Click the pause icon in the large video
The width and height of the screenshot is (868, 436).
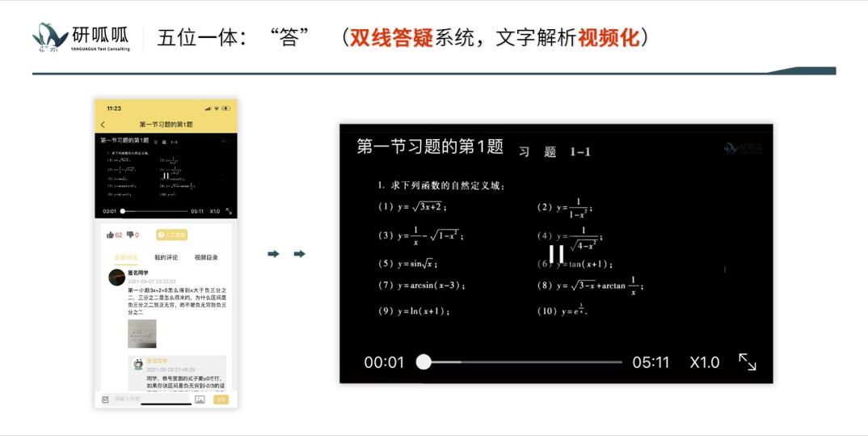(x=556, y=254)
